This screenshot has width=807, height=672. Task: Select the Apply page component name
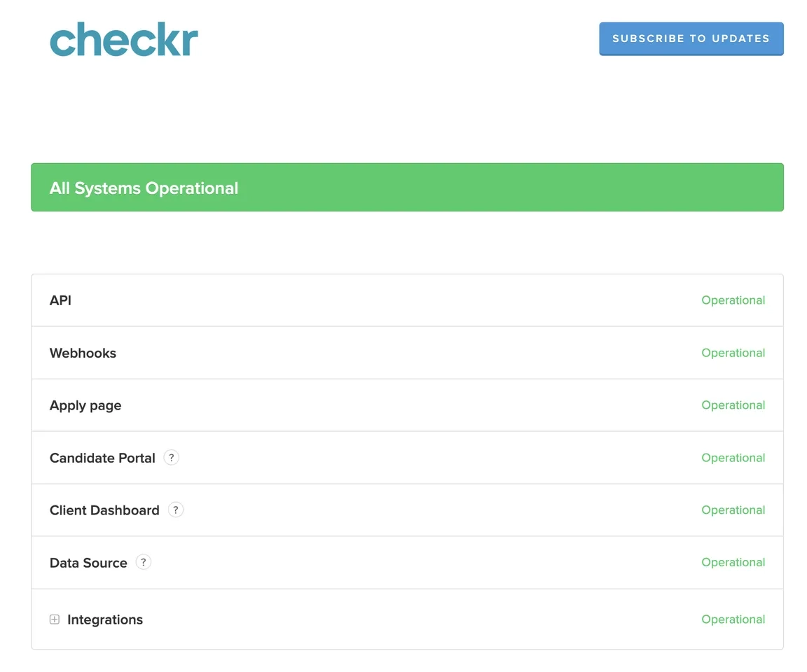tap(85, 406)
